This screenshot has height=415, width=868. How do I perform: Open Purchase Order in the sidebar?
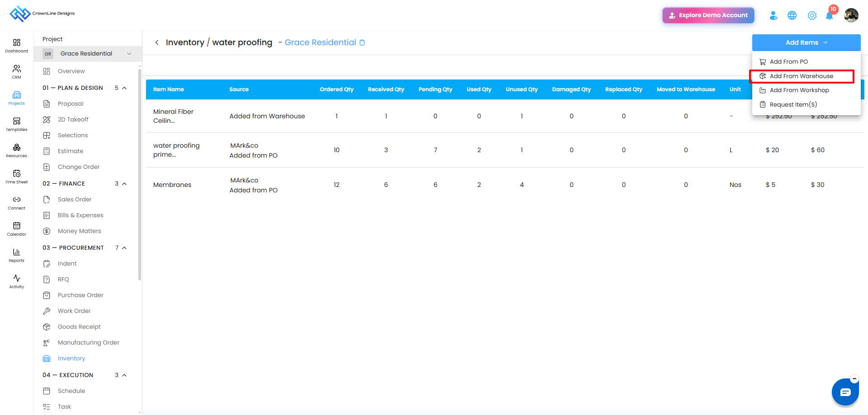click(x=80, y=295)
